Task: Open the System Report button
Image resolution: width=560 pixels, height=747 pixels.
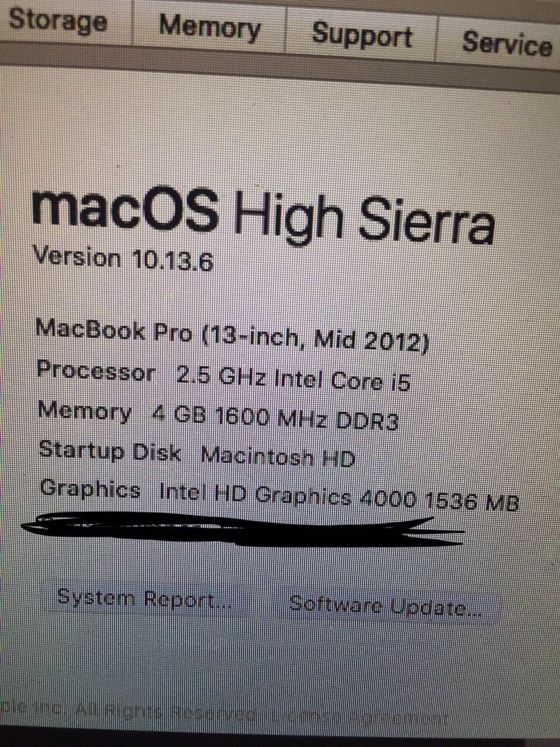Action: (x=145, y=599)
